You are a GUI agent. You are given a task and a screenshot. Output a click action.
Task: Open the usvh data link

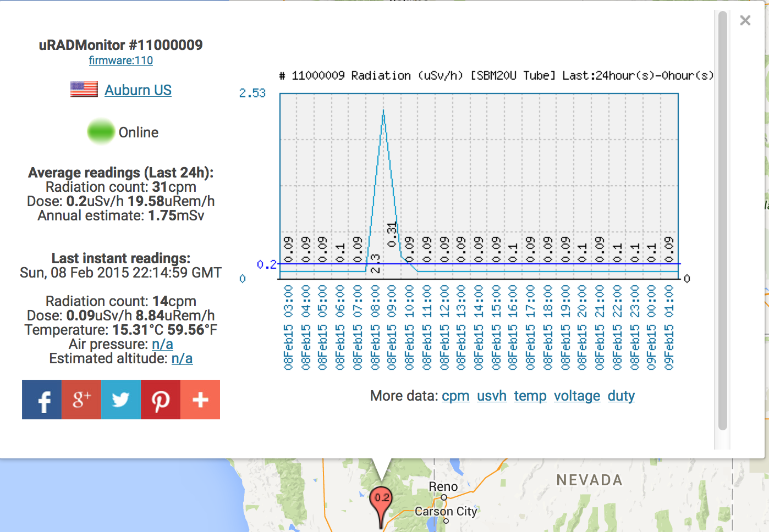tap(492, 396)
